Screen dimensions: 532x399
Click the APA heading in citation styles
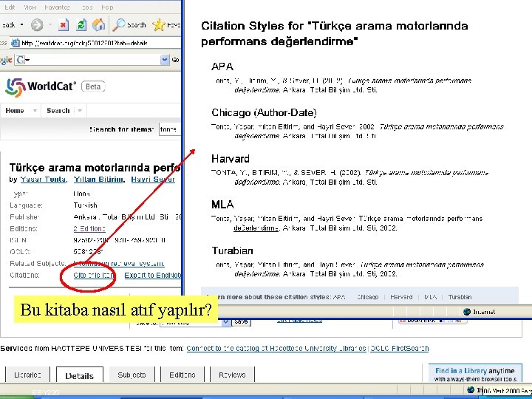pos(222,66)
